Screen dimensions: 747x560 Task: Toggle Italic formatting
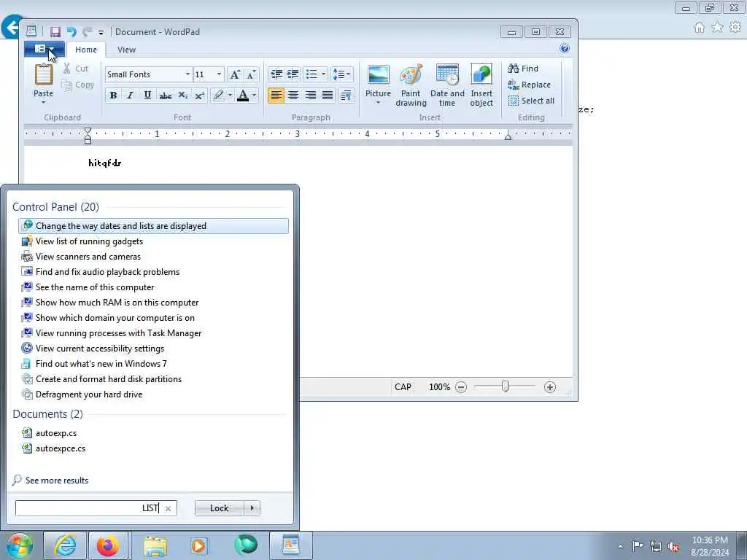coord(130,96)
